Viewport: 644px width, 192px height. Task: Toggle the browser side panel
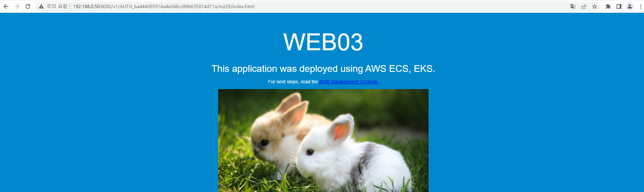coord(619,6)
